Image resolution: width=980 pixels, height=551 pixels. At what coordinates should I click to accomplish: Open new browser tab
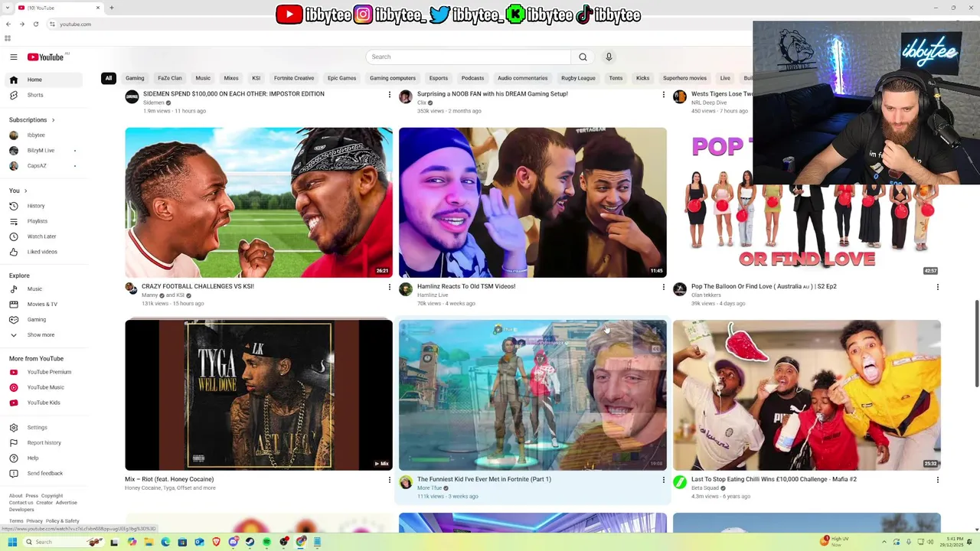111,8
